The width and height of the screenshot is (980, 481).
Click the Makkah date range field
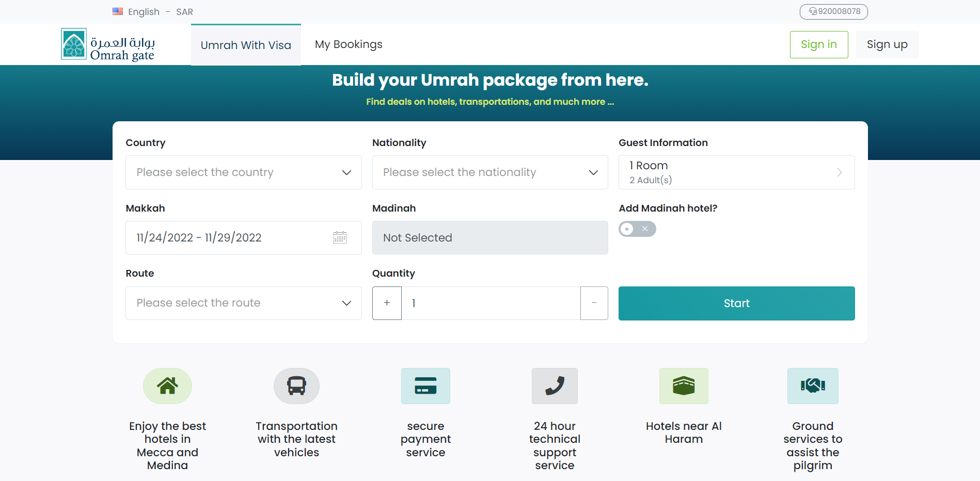[x=244, y=237]
